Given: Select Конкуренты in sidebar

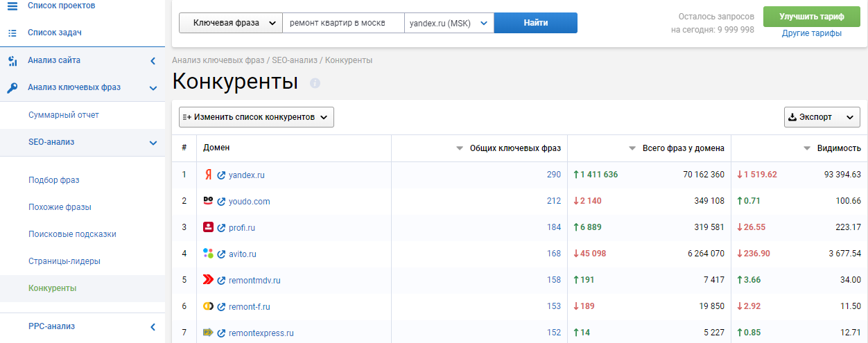Looking at the screenshot, I should click(x=53, y=288).
